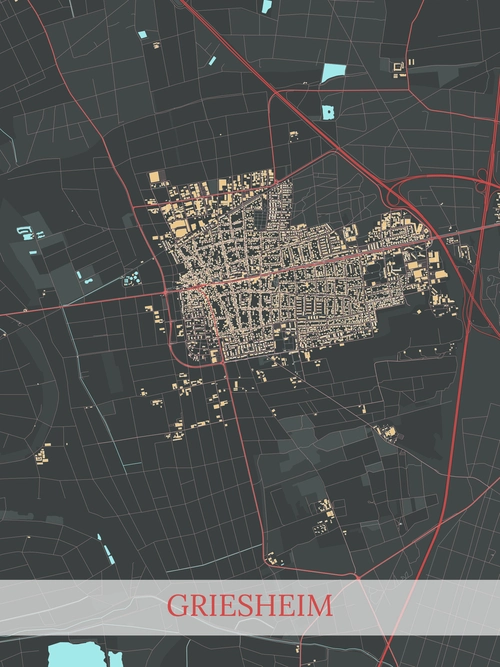
Task: Click the red GRIESHEIM title text
Action: (x=249, y=605)
